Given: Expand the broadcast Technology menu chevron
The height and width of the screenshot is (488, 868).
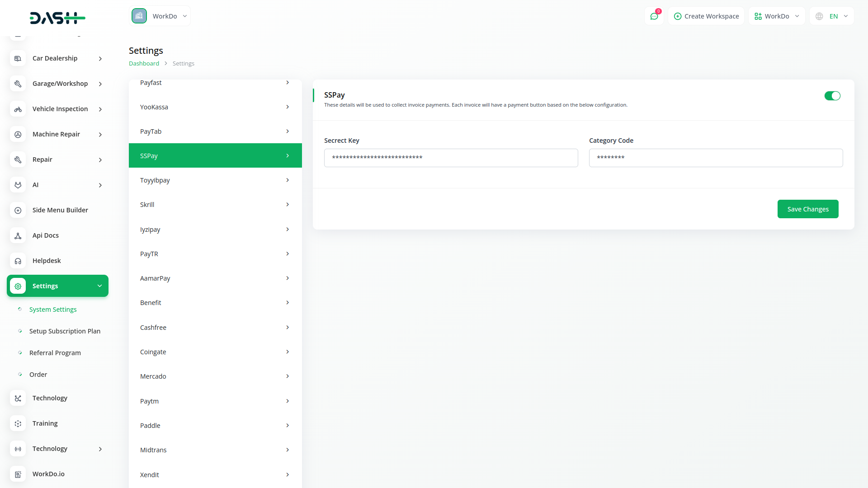Looking at the screenshot, I should click(100, 449).
